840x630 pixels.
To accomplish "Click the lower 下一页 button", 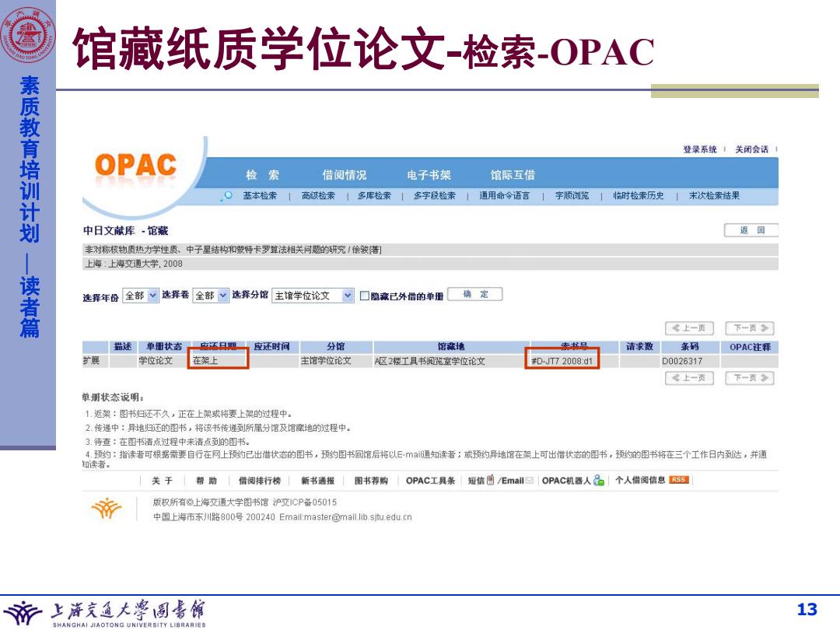I will [x=750, y=378].
